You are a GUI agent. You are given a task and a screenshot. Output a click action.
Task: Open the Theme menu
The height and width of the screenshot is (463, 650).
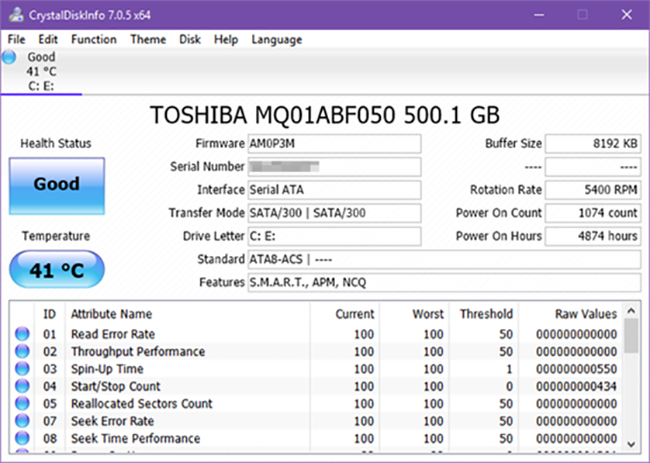coord(148,39)
